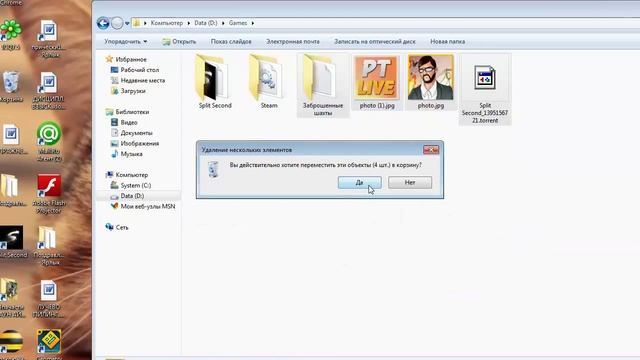Open Избранное in the navigation pane
The width and height of the screenshot is (640, 360).
126,59
